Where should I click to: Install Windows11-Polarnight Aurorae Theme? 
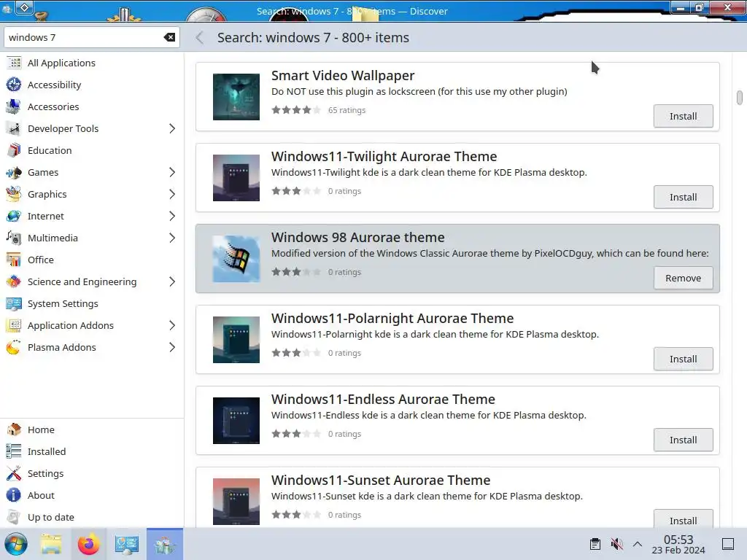pos(683,359)
